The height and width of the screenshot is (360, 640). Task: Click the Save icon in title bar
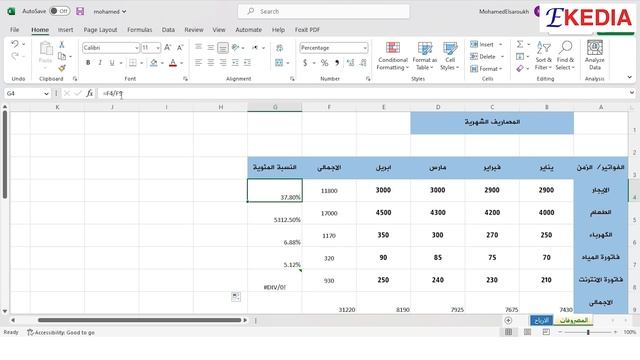coord(80,11)
